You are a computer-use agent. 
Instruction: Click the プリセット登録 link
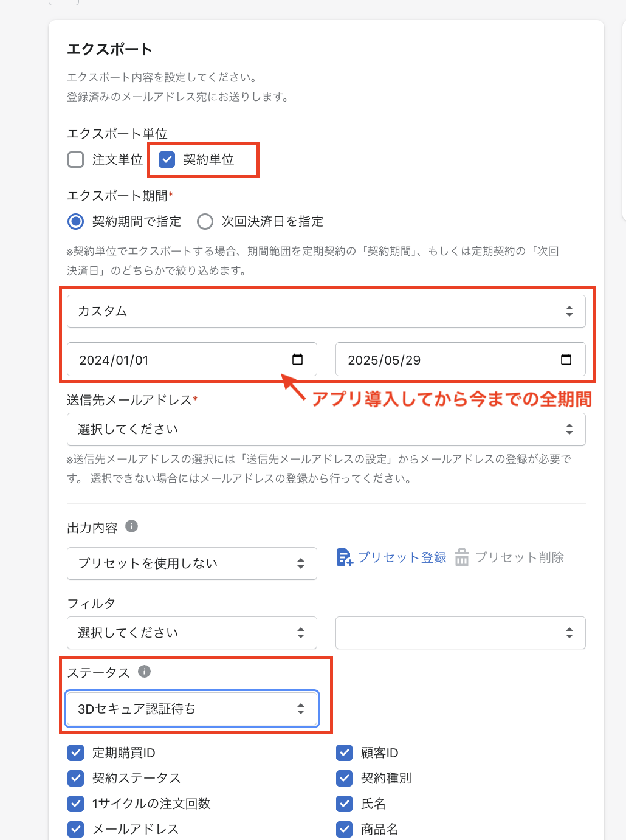pos(402,557)
